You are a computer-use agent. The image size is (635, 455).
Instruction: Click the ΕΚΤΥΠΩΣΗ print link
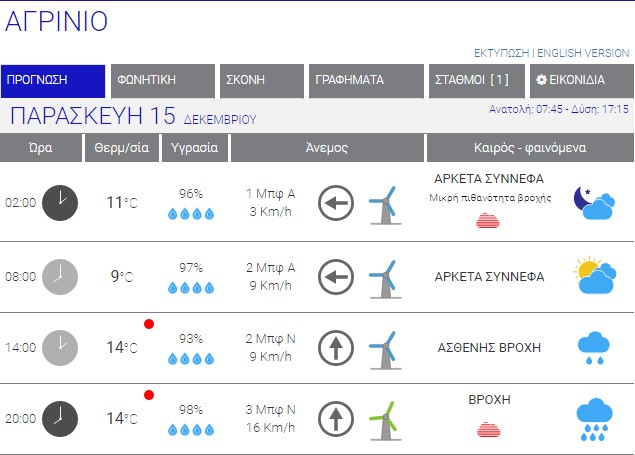[502, 53]
